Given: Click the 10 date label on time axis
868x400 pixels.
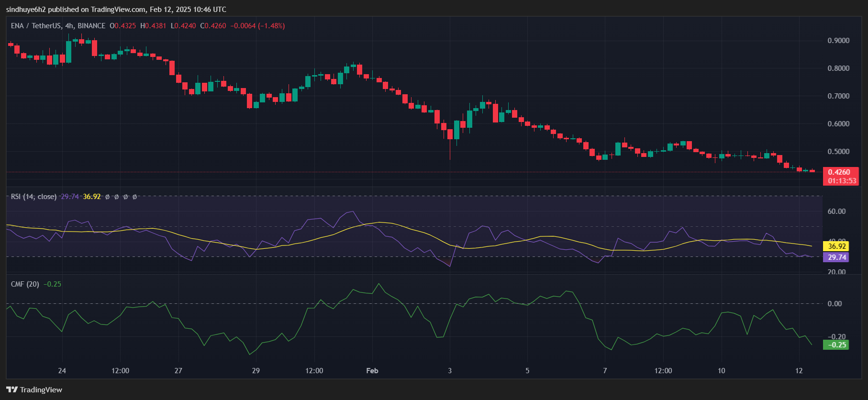Looking at the screenshot, I should pyautogui.click(x=722, y=371).
